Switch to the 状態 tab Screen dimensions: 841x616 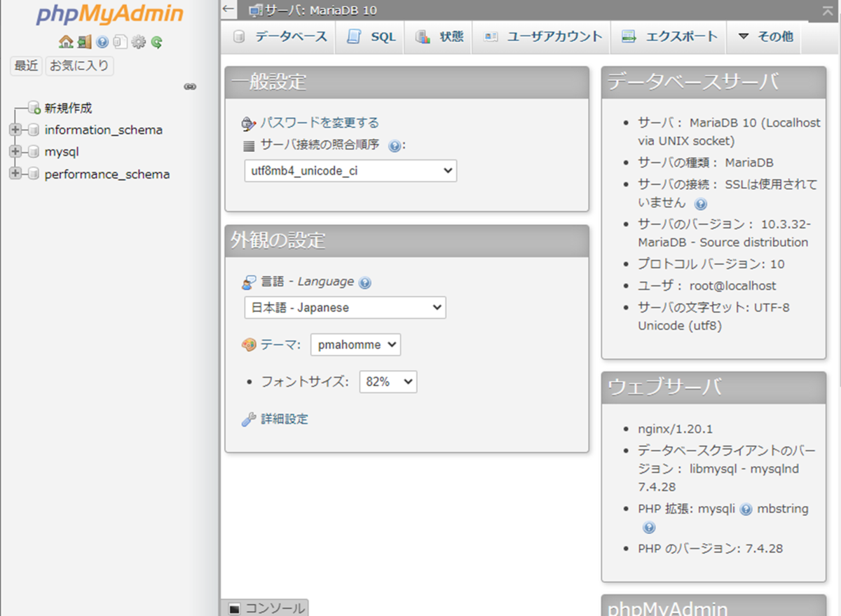coord(439,36)
